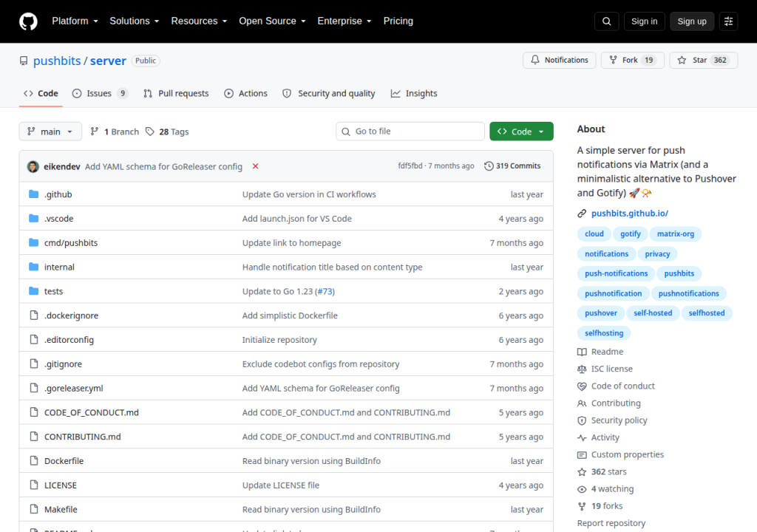Open the Insights tab
This screenshot has width=757, height=532.
[x=414, y=94]
